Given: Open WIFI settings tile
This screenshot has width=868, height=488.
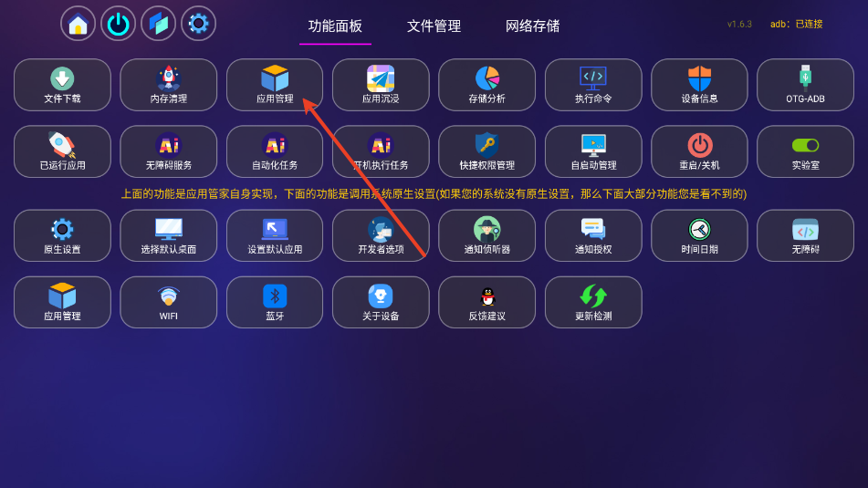Looking at the screenshot, I should click(168, 302).
